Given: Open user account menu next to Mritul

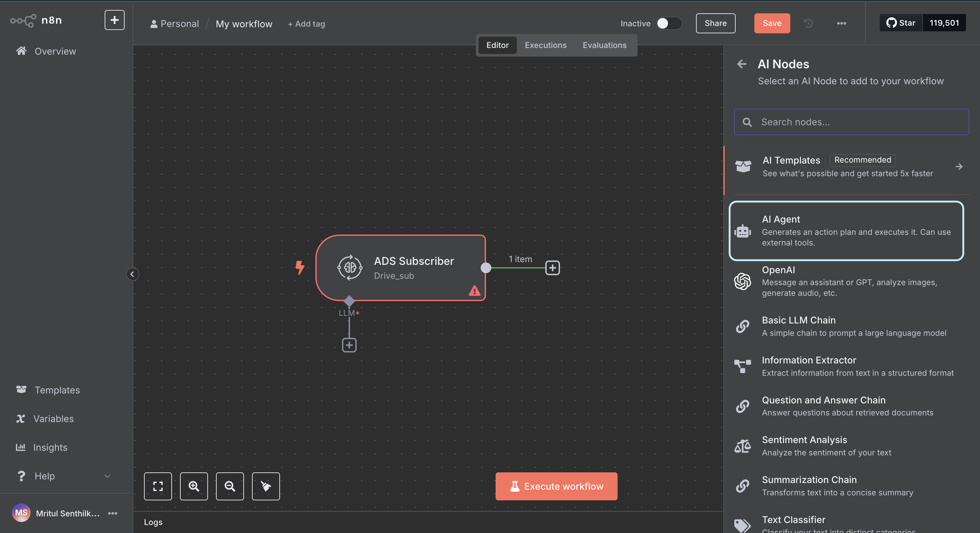Looking at the screenshot, I should click(113, 513).
